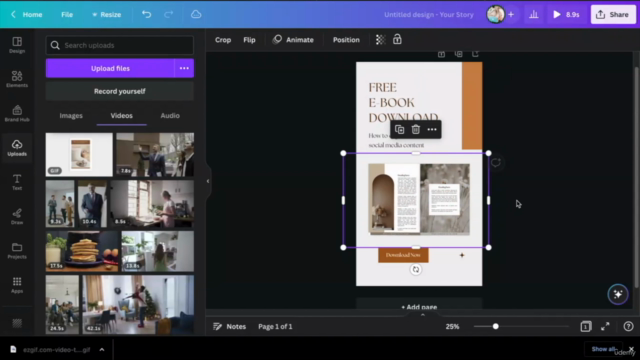Click the redo arrow

click(x=169, y=14)
